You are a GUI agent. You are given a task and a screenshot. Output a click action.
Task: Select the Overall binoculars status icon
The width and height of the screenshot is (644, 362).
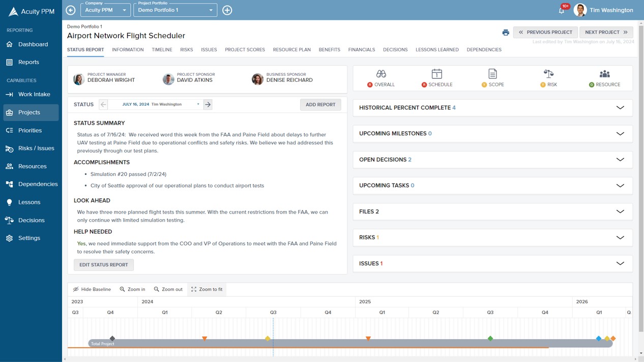point(381,74)
